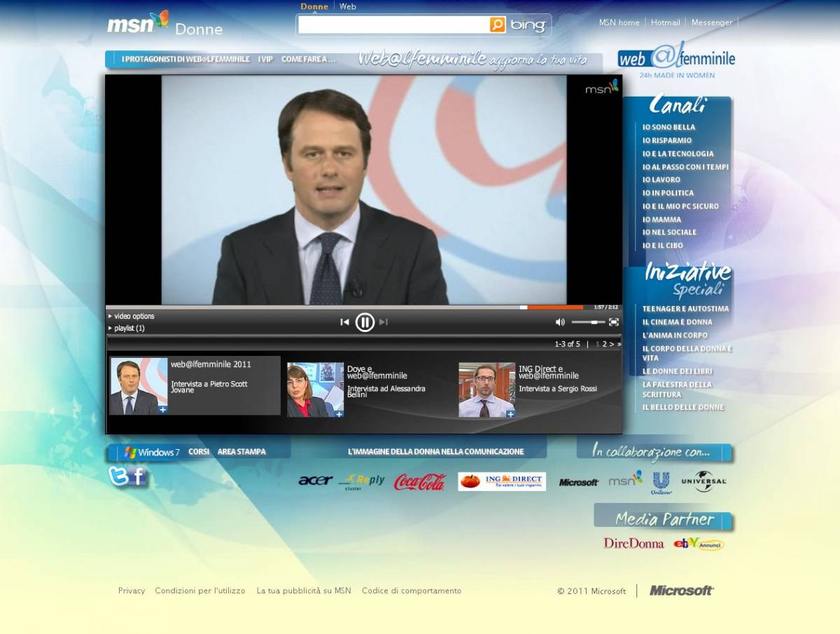The height and width of the screenshot is (634, 840).
Task: Add Pietro Scott Jovane video via plus icon
Action: point(162,410)
